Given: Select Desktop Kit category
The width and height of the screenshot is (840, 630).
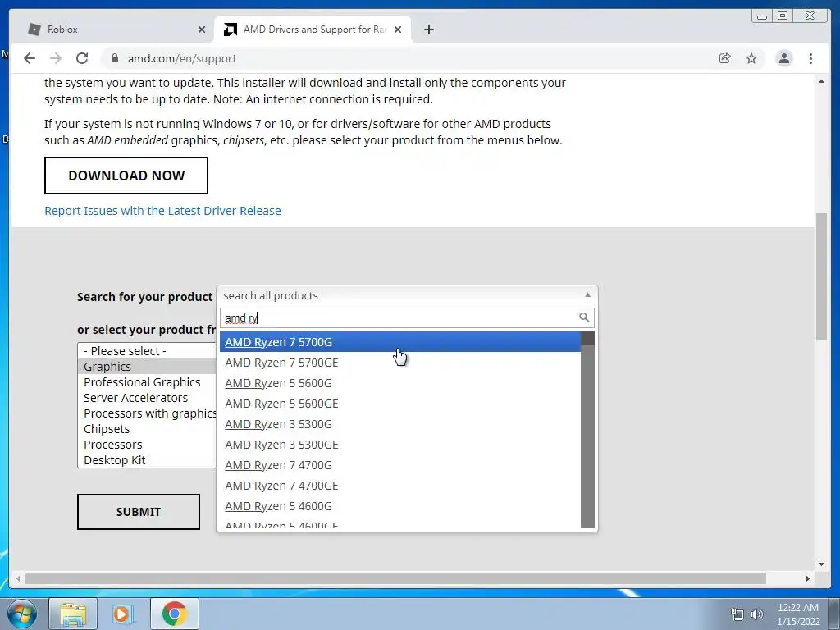Looking at the screenshot, I should click(x=148, y=459).
